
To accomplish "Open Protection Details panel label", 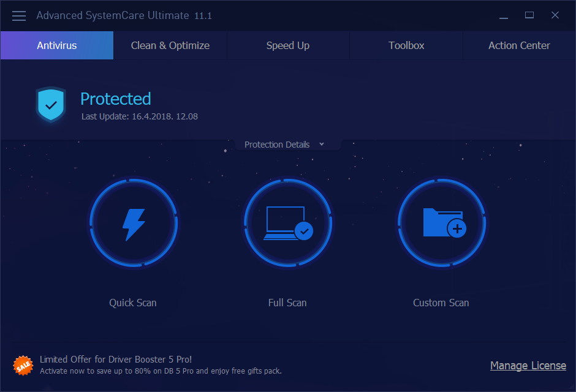I will click(x=277, y=145).
